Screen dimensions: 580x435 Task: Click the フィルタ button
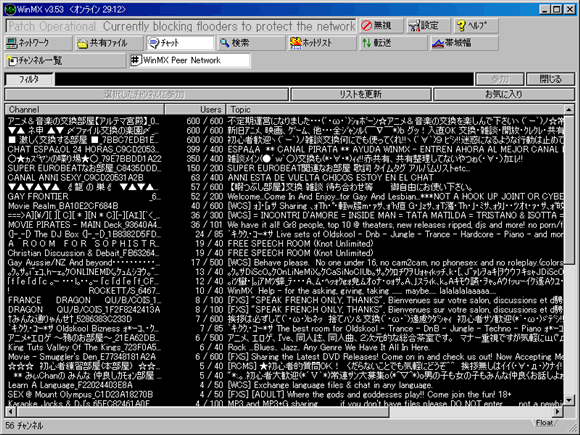pyautogui.click(x=29, y=79)
